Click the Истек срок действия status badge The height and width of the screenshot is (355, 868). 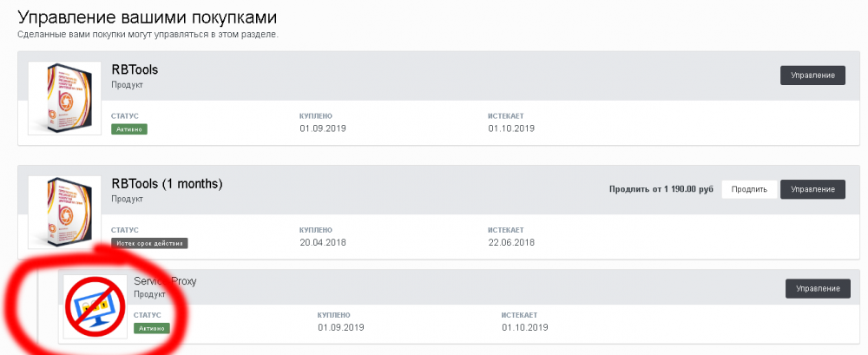point(149,243)
